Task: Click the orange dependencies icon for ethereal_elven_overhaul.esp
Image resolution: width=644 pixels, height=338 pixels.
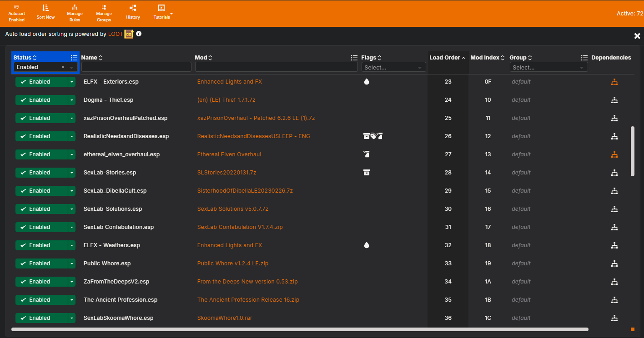Action: (614, 154)
